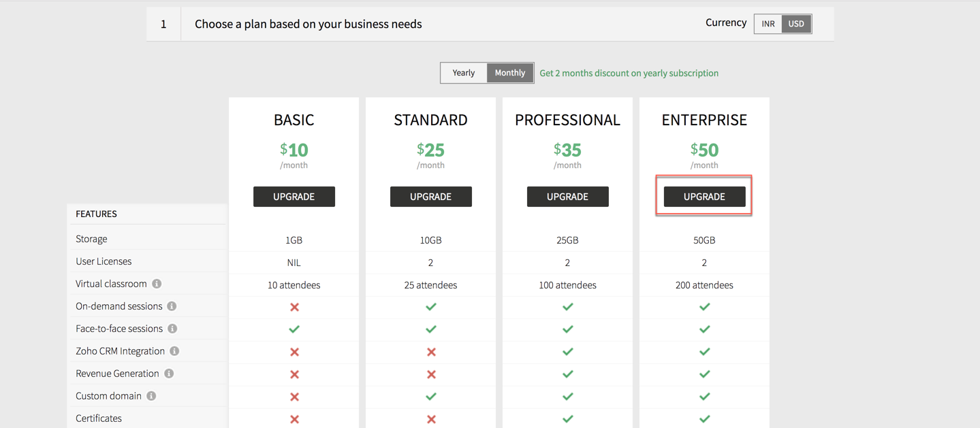The image size is (980, 428).
Task: Click the Enterprise plan heading
Action: (x=704, y=120)
